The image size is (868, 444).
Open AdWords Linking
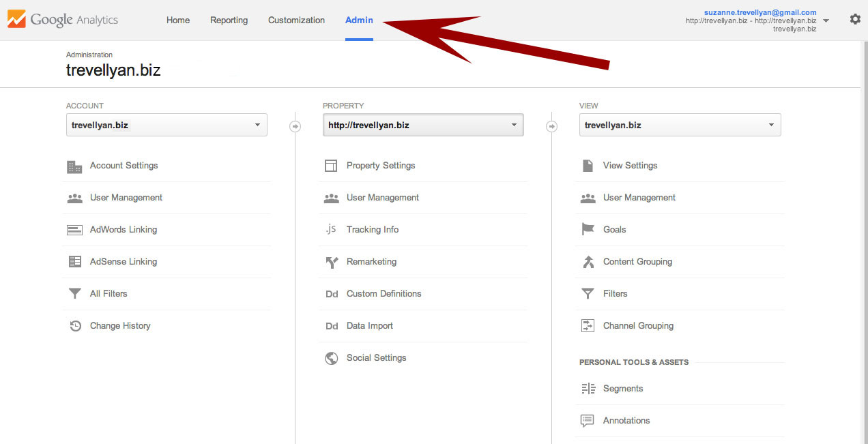(124, 230)
